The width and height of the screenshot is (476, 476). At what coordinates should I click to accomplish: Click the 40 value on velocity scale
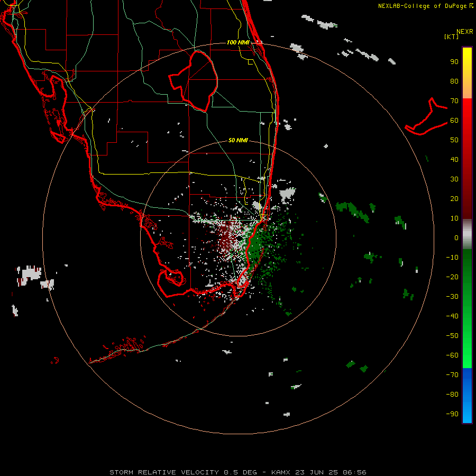click(x=454, y=160)
